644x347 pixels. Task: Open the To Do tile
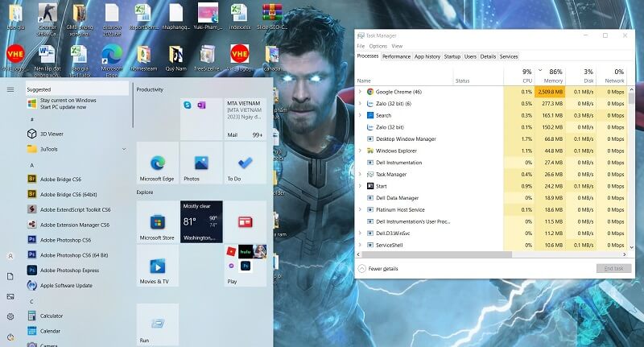click(x=246, y=163)
